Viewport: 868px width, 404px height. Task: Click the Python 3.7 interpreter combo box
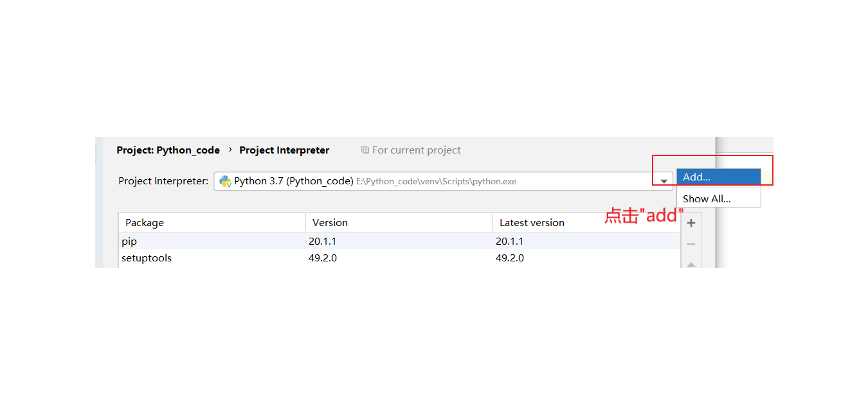pos(443,181)
